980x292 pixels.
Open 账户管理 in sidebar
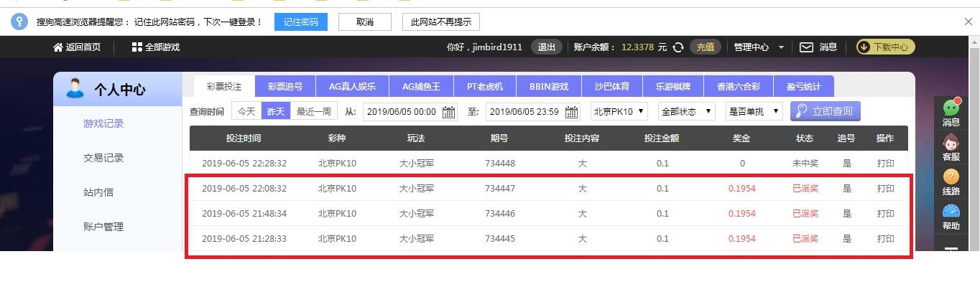103,227
